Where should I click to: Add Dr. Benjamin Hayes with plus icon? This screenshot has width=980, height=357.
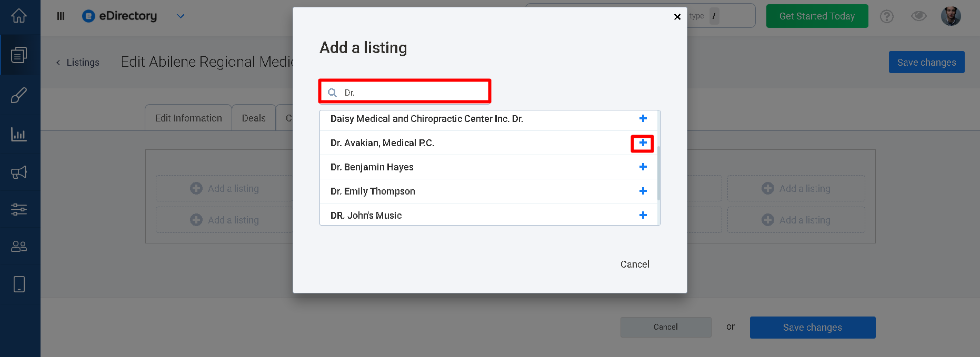[643, 167]
